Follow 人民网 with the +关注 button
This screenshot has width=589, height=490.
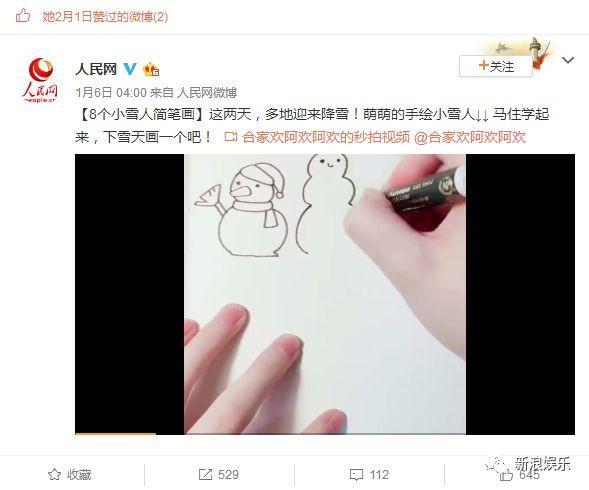(496, 67)
